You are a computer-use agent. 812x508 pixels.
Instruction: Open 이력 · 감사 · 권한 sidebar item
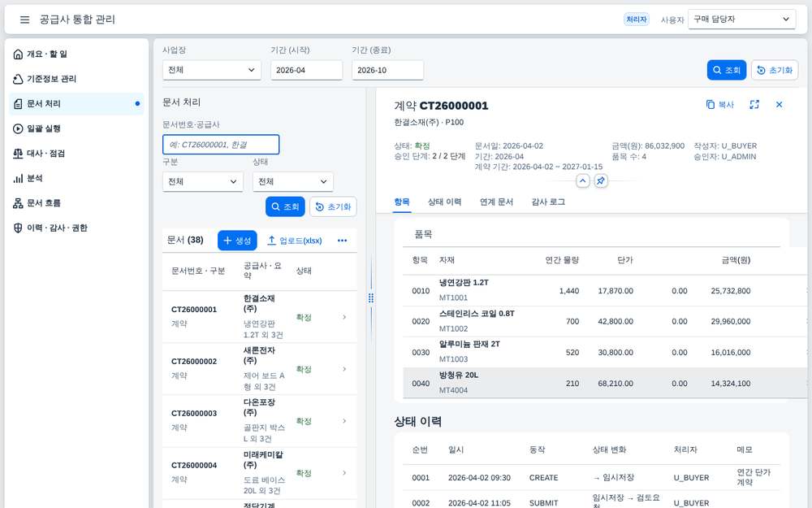pyautogui.click(x=76, y=228)
